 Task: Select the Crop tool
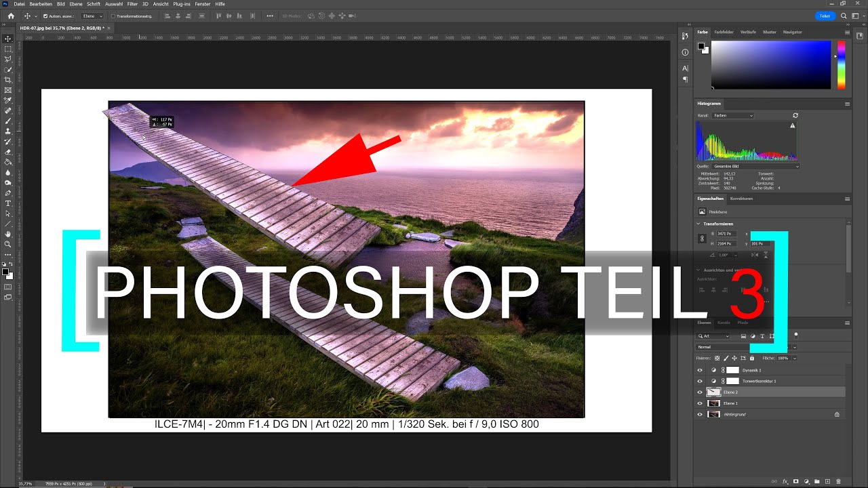coord(8,80)
